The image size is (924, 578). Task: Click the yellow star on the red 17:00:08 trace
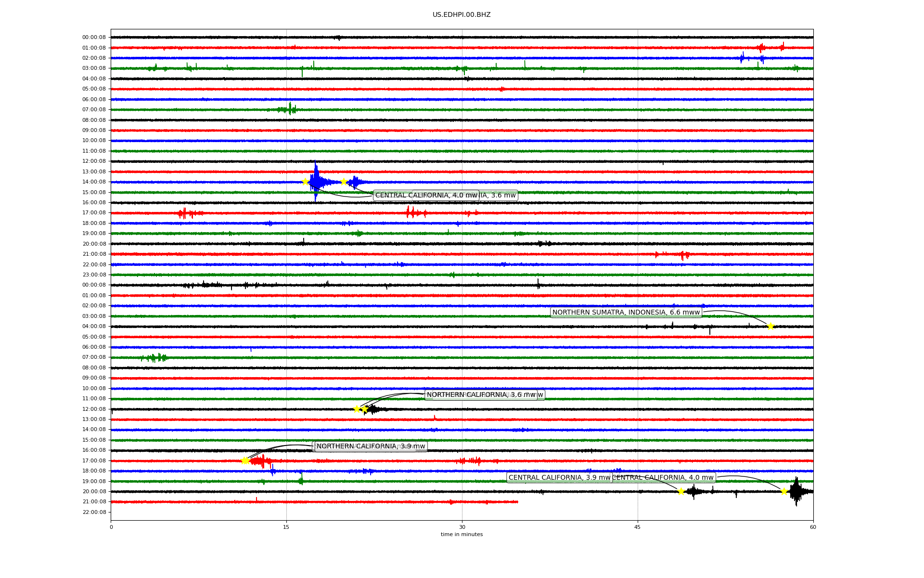(x=245, y=460)
